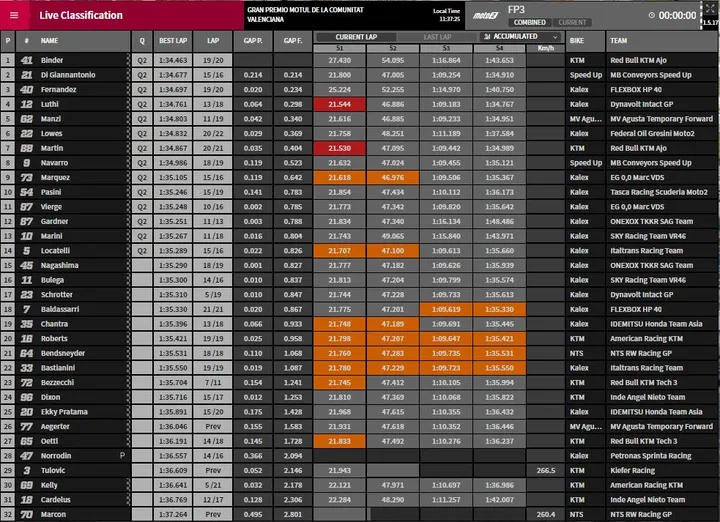Click the dotted handle on Manzi's row
This screenshot has height=522, width=720.
pyautogui.click(x=128, y=119)
